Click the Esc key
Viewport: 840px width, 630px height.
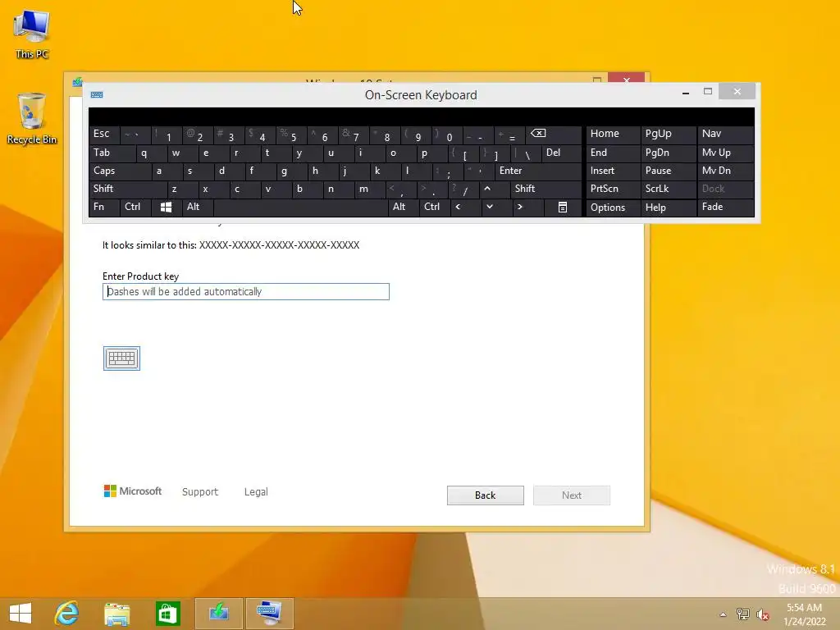pos(104,134)
